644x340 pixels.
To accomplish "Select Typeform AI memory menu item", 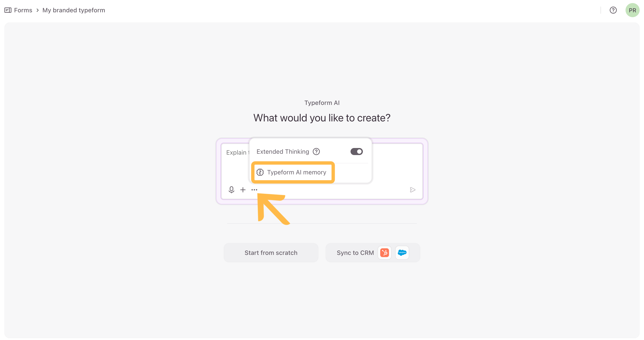I will point(297,172).
